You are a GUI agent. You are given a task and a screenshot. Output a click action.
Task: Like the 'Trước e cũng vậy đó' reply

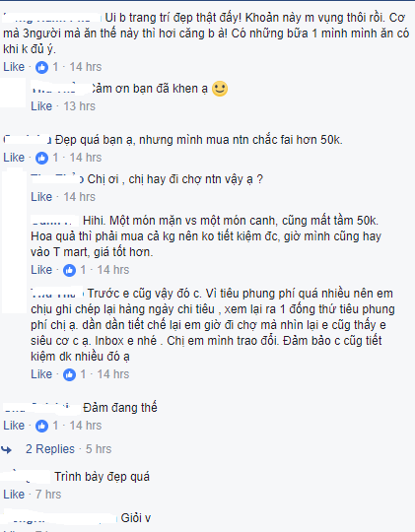tap(41, 374)
